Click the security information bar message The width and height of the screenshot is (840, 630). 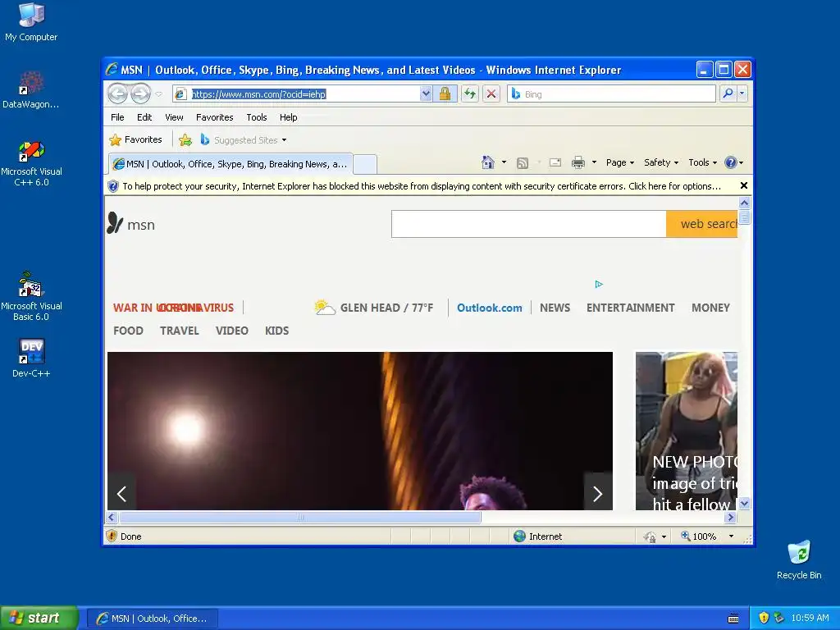422,186
